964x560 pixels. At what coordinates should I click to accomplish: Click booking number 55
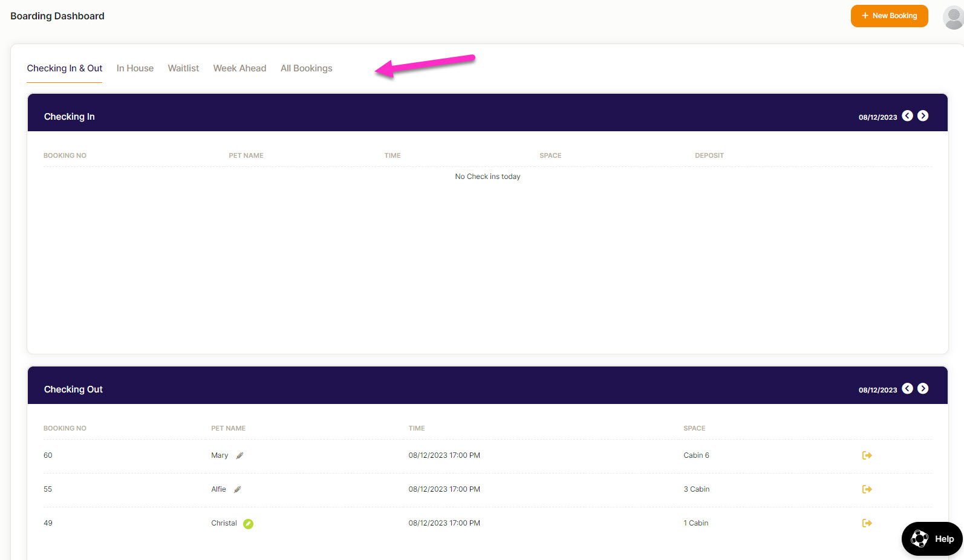(x=48, y=489)
